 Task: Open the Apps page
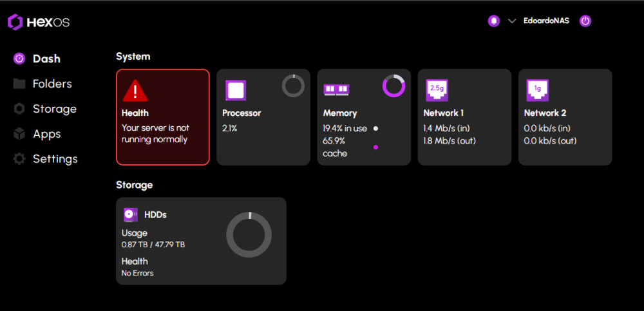(46, 134)
